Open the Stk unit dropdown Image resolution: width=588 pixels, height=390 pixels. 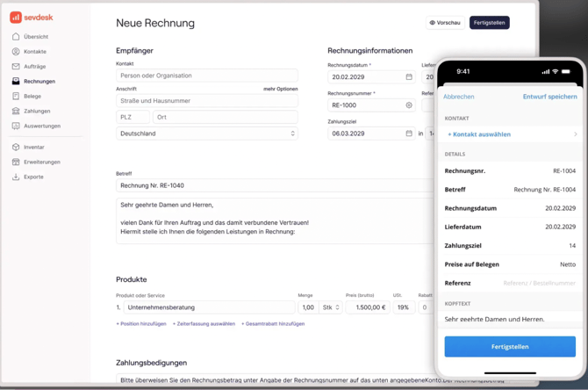332,307
